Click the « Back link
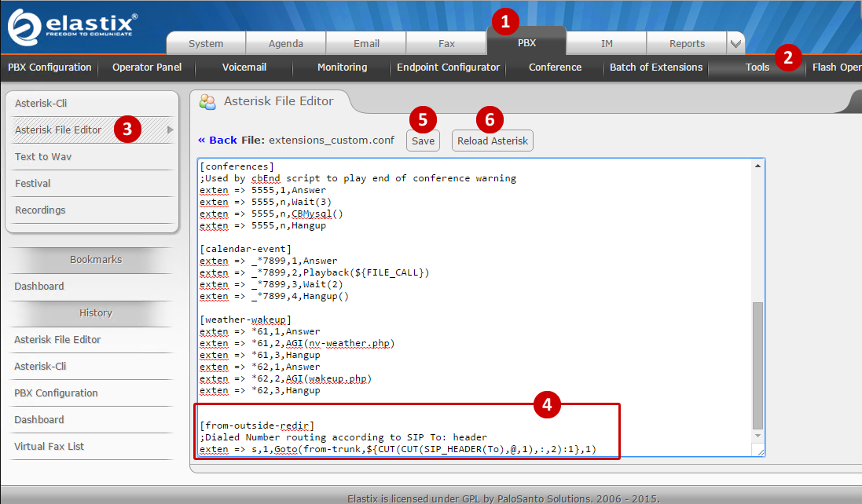This screenshot has height=504, width=862. point(218,140)
